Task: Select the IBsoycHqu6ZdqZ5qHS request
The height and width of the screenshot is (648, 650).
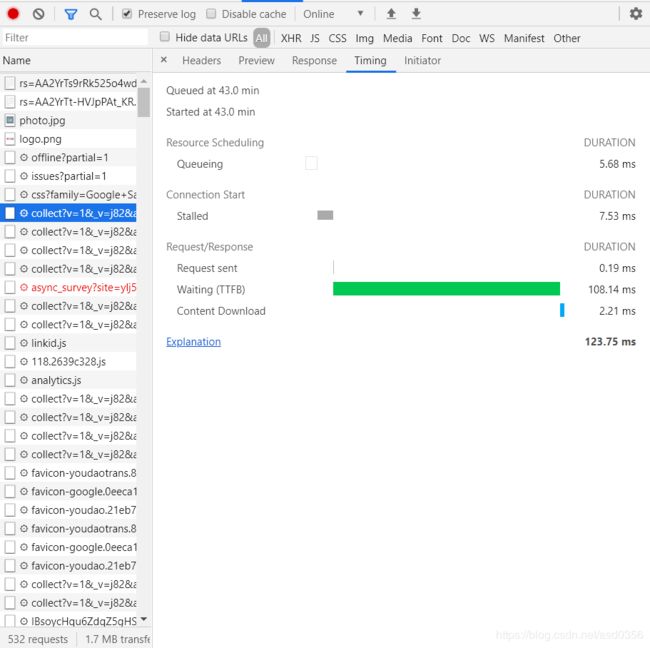Action: [x=68, y=621]
